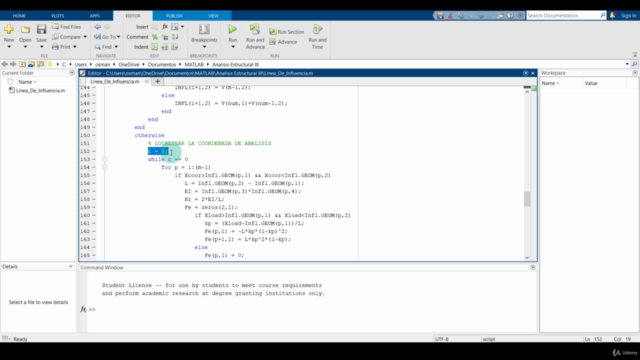Click MATLAB in the folder path
This screenshot has width=640, height=360.
(x=194, y=64)
